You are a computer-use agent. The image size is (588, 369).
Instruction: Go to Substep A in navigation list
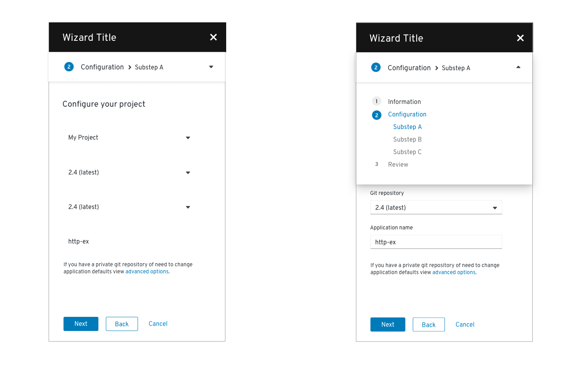[407, 127]
